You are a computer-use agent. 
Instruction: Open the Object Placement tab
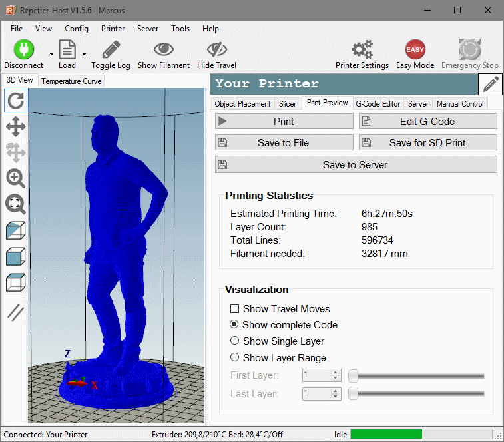pyautogui.click(x=242, y=104)
